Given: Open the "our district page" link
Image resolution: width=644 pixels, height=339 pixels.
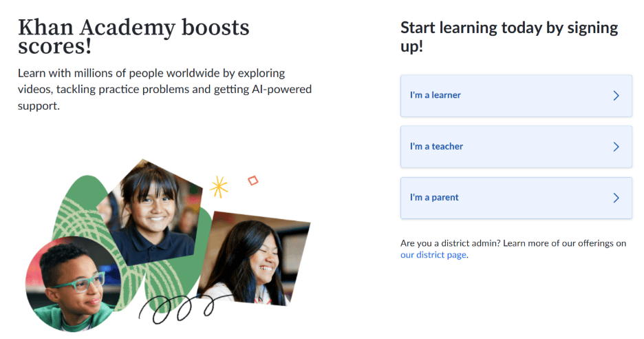Looking at the screenshot, I should point(433,255).
